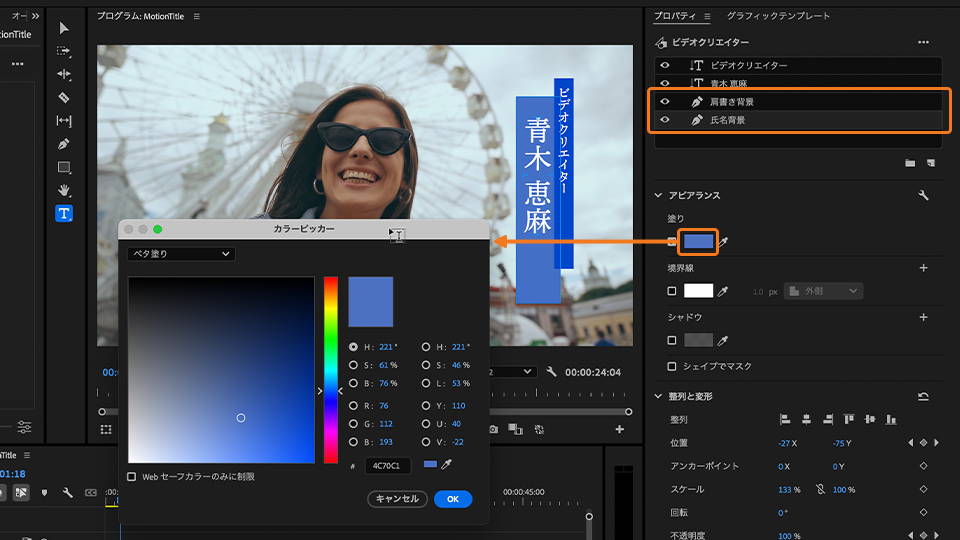
Task: Select the G green radio button
Action: [x=353, y=424]
